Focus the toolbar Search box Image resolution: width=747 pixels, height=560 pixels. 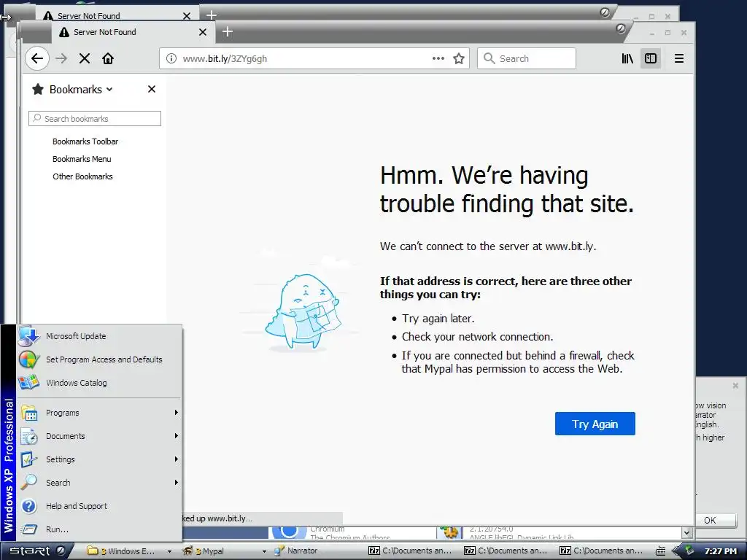(x=527, y=58)
